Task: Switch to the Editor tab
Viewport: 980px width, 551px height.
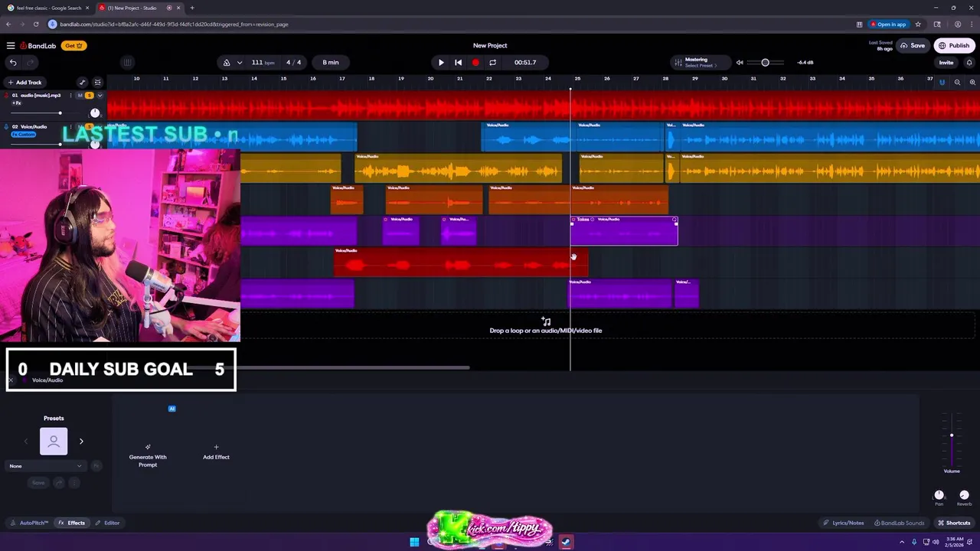Action: [x=107, y=523]
